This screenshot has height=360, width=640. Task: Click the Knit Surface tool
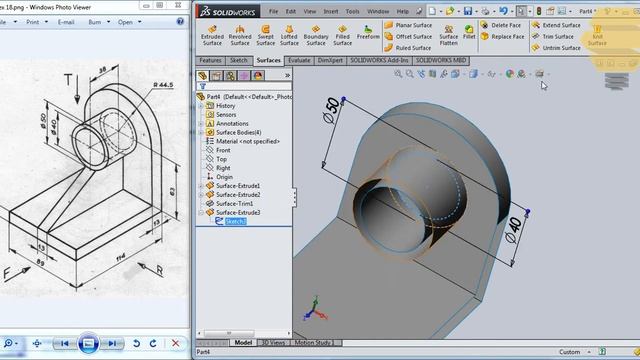coord(597,35)
